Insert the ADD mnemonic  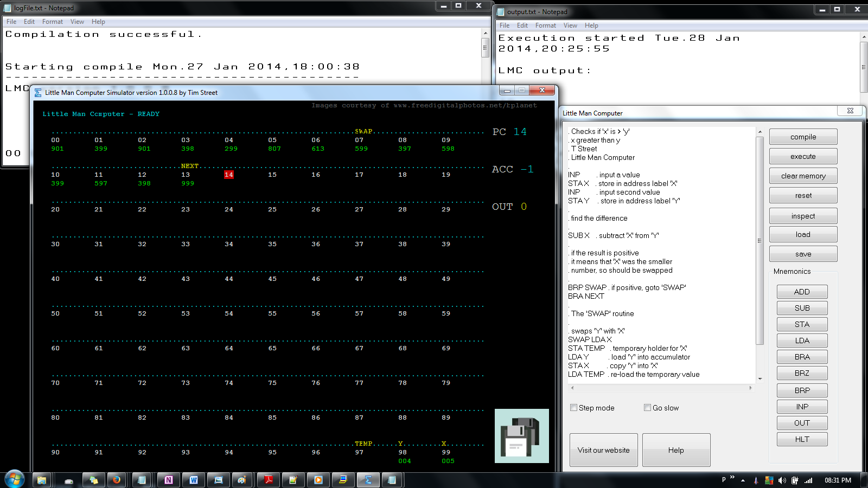pos(802,292)
